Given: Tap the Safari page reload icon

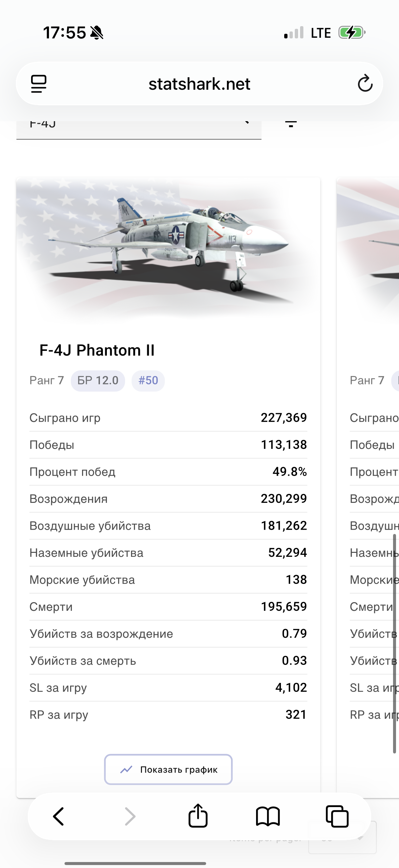Looking at the screenshot, I should pos(365,83).
